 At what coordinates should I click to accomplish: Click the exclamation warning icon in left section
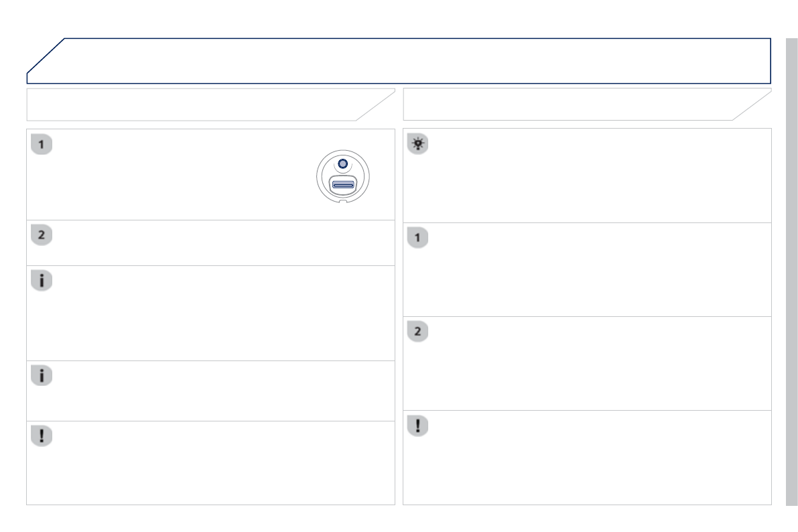tap(42, 436)
